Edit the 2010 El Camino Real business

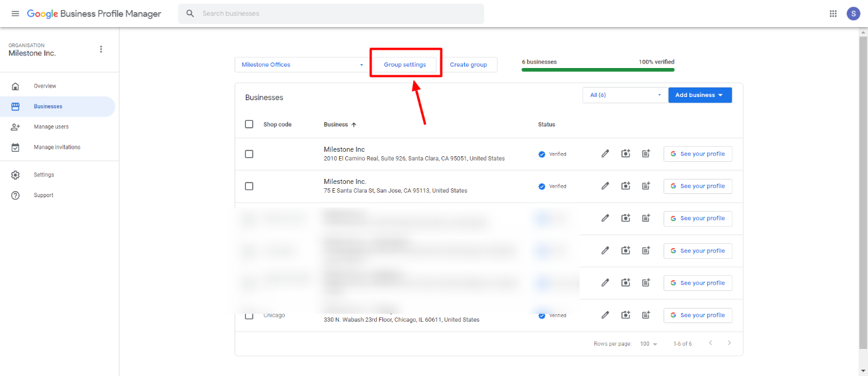(605, 154)
